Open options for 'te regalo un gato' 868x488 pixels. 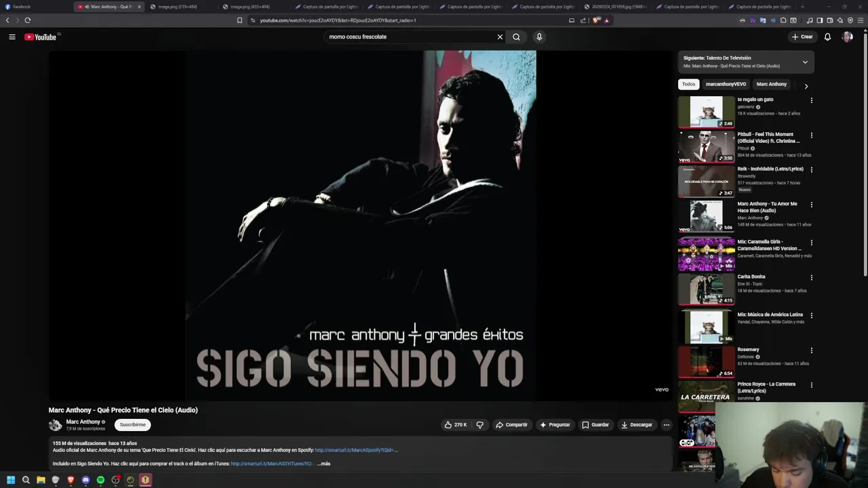click(811, 100)
